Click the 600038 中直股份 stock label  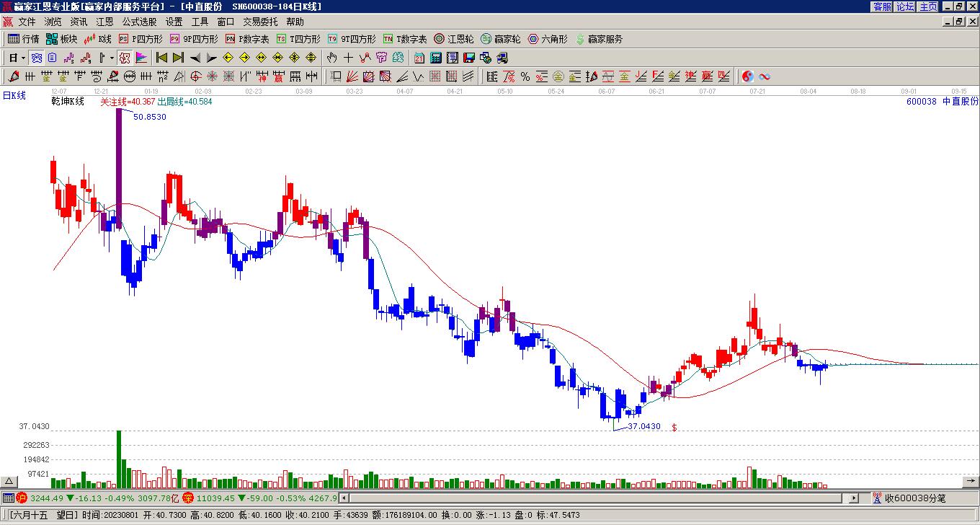click(943, 102)
